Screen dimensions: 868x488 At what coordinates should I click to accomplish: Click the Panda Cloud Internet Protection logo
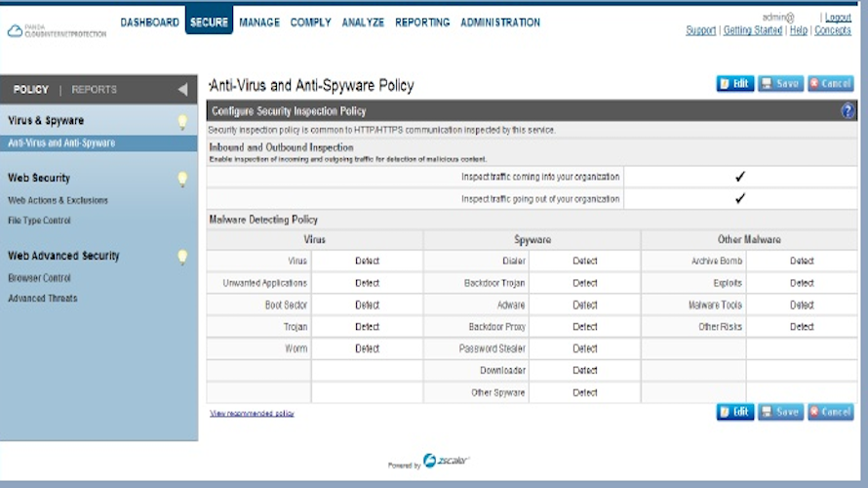(57, 30)
